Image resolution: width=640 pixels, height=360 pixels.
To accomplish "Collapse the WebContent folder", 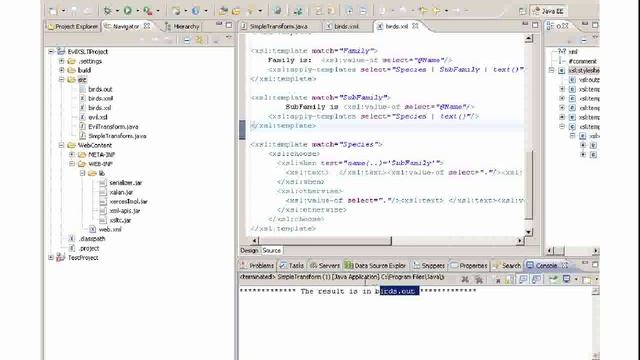I will 62,145.
